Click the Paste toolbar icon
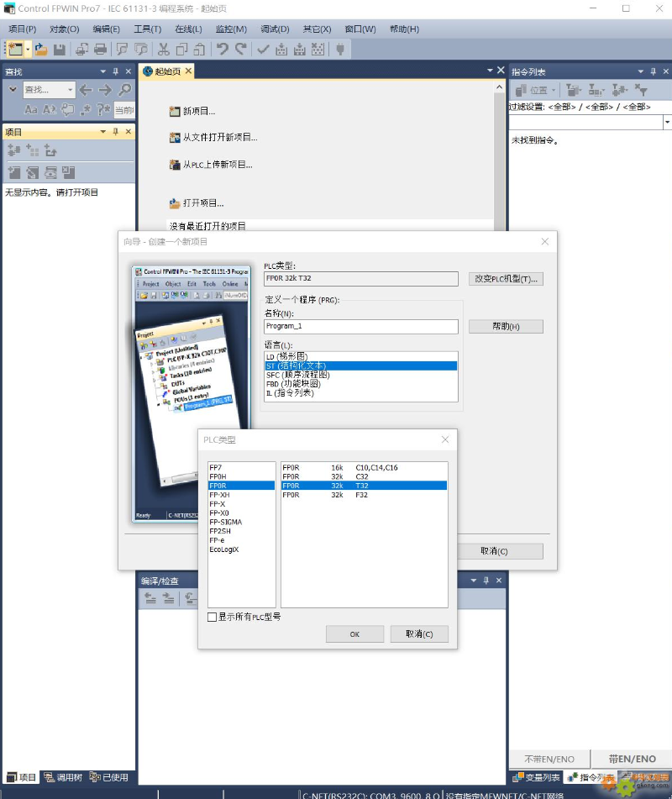672x799 pixels. tap(200, 50)
